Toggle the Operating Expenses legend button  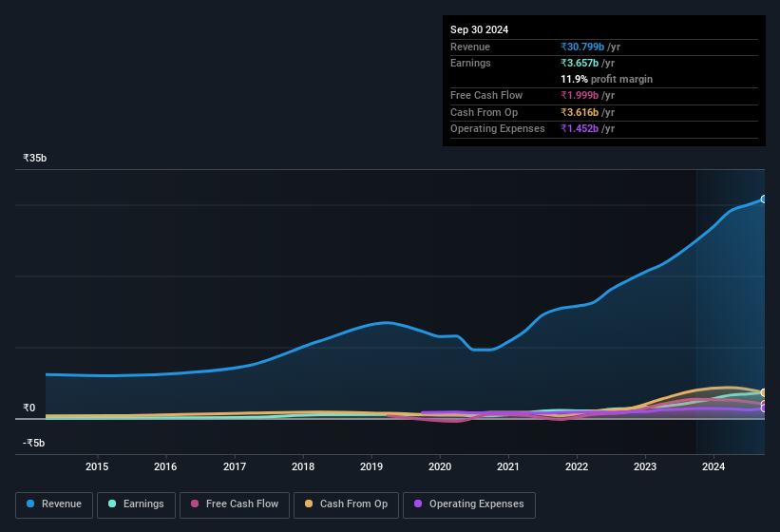(x=469, y=504)
